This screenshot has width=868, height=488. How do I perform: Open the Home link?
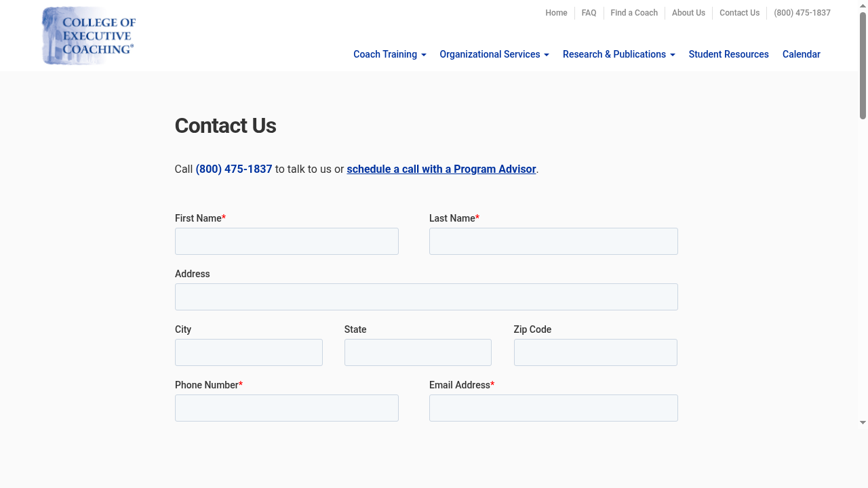point(556,13)
